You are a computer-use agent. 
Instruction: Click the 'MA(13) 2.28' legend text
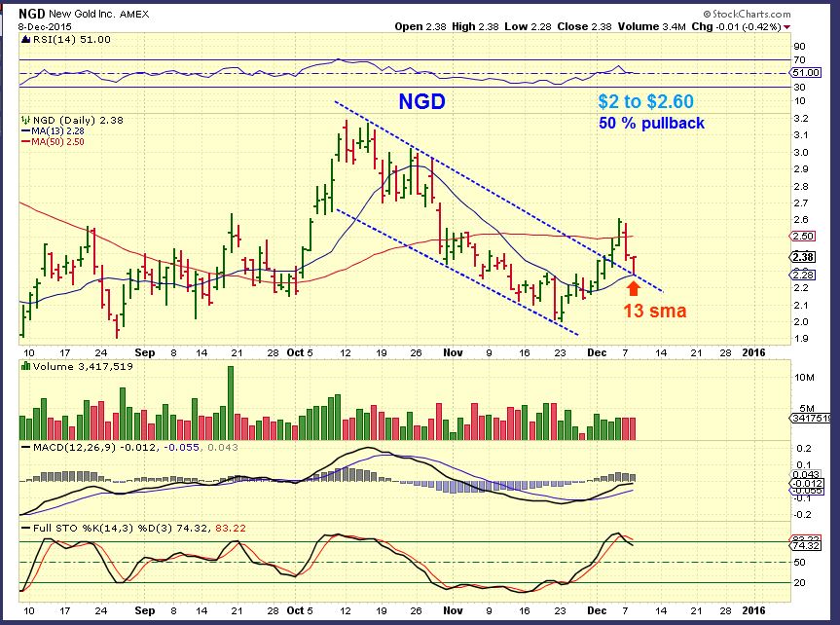coord(57,130)
